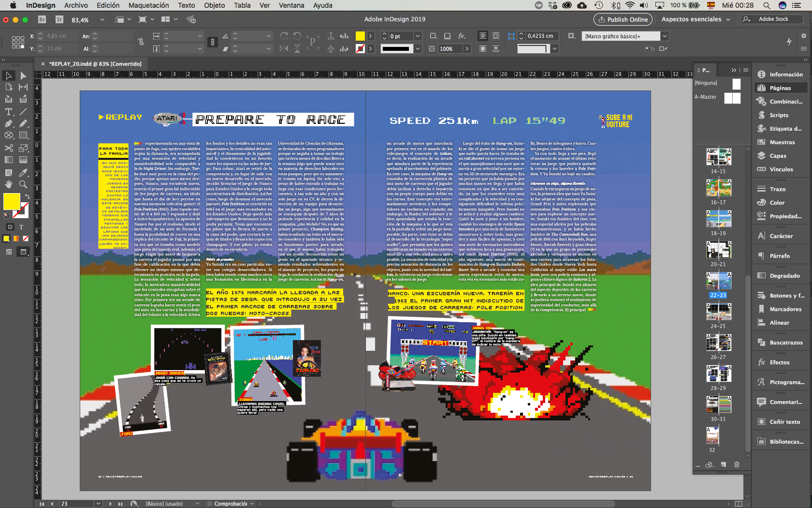Select the Line tool
Screen dimensions: 812x508
point(23,111)
